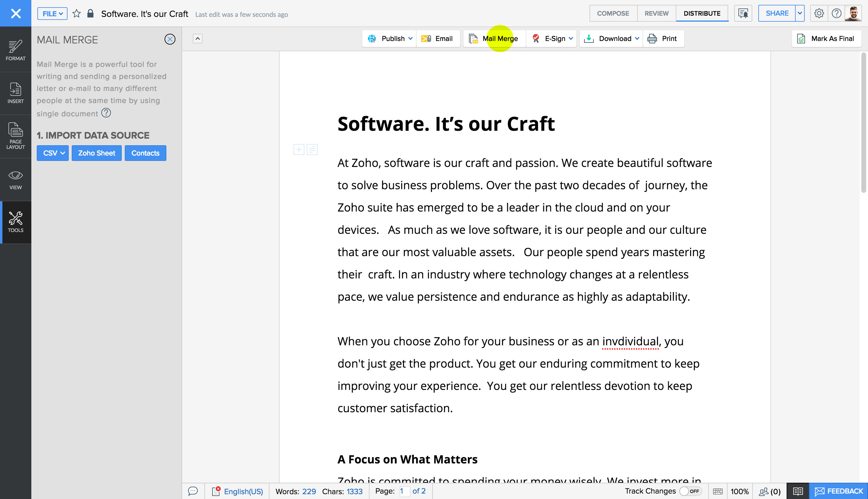
Task: Click the Mark As Final button
Action: click(x=826, y=39)
